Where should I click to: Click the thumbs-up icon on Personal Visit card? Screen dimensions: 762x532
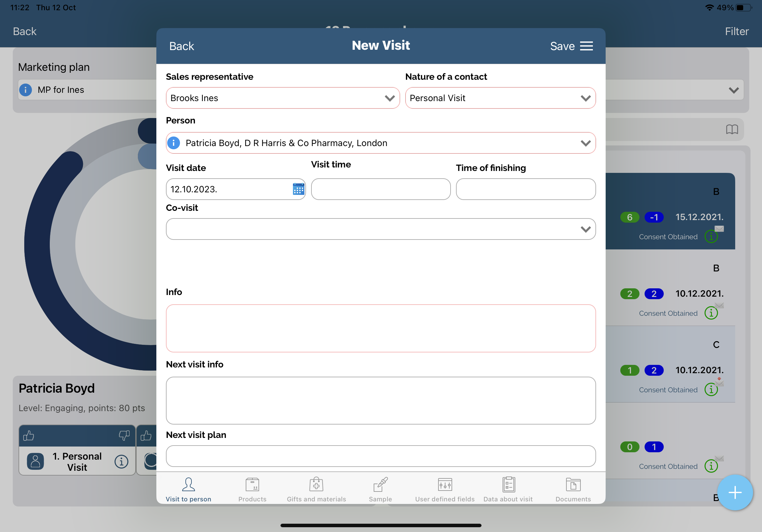coord(29,435)
